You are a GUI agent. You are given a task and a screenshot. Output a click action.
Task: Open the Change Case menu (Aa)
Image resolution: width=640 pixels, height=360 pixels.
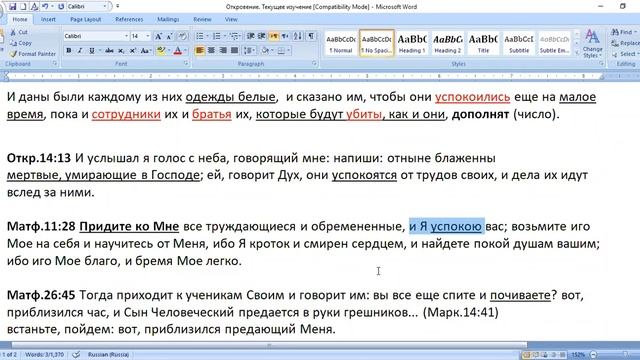(145, 51)
